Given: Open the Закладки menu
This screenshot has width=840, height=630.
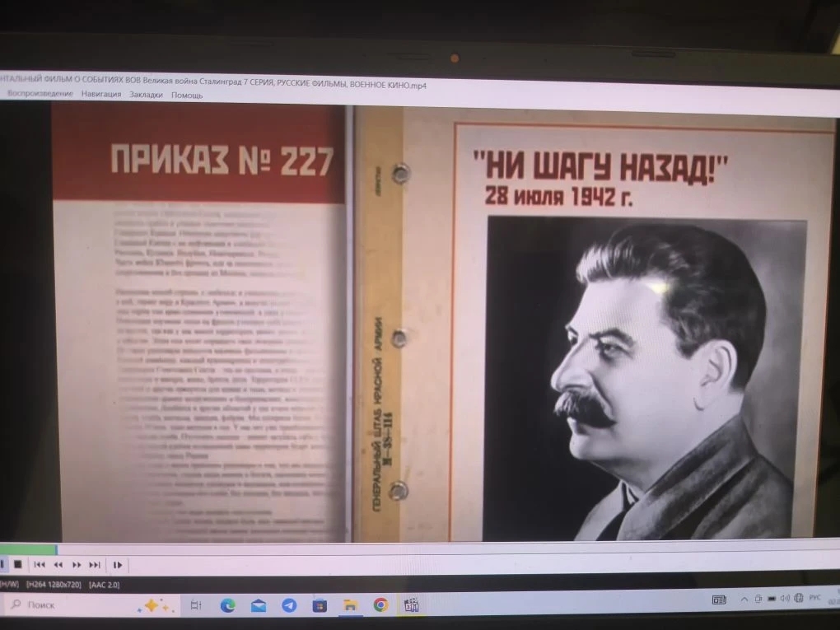Looking at the screenshot, I should (x=146, y=95).
